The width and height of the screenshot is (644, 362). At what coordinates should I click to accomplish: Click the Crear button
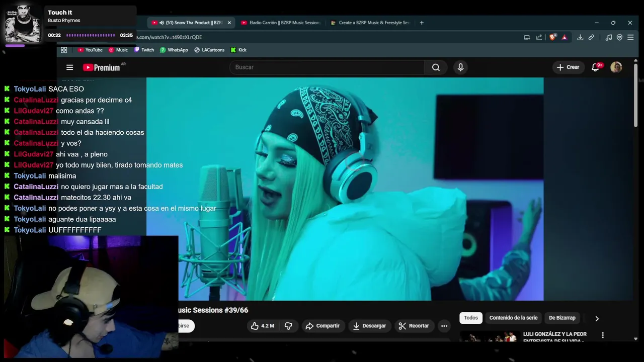tap(568, 67)
